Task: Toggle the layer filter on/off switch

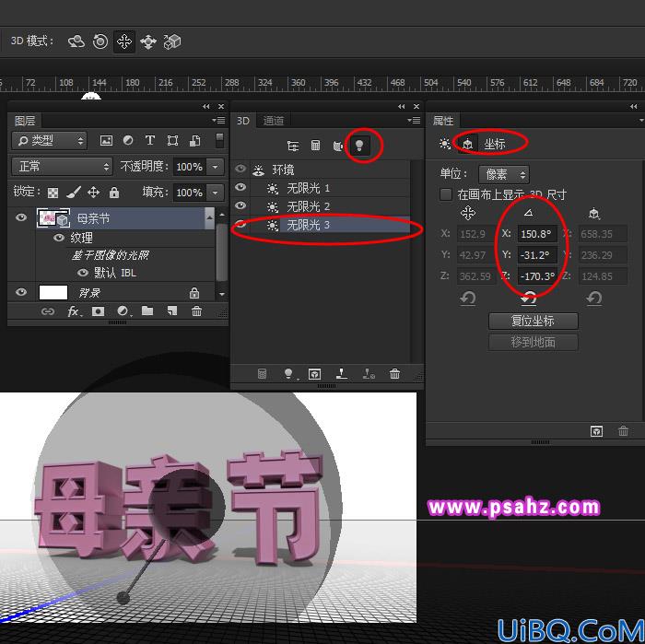Action: click(219, 140)
